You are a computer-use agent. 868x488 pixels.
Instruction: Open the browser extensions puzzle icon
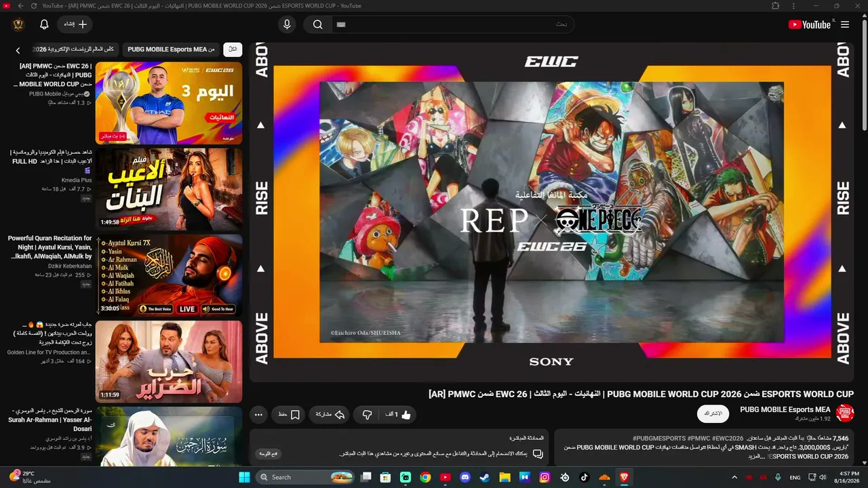[x=776, y=5]
